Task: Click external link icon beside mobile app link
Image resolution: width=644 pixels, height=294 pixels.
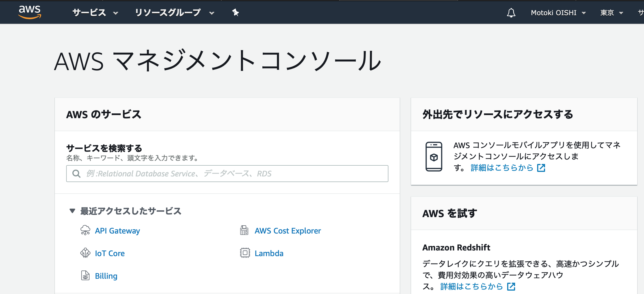Action: pos(541,168)
